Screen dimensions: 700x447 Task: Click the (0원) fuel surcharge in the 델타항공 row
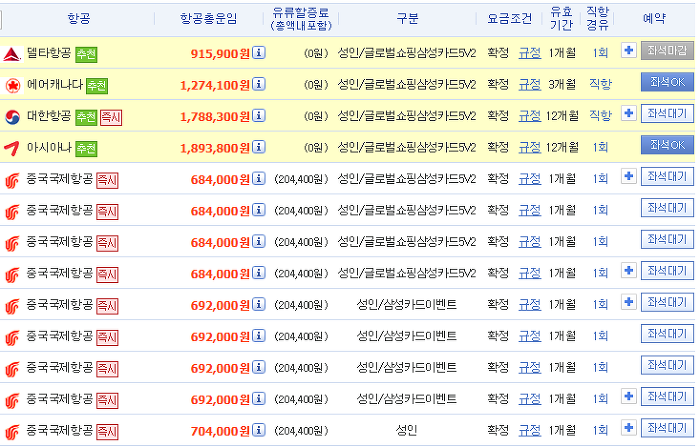click(316, 53)
